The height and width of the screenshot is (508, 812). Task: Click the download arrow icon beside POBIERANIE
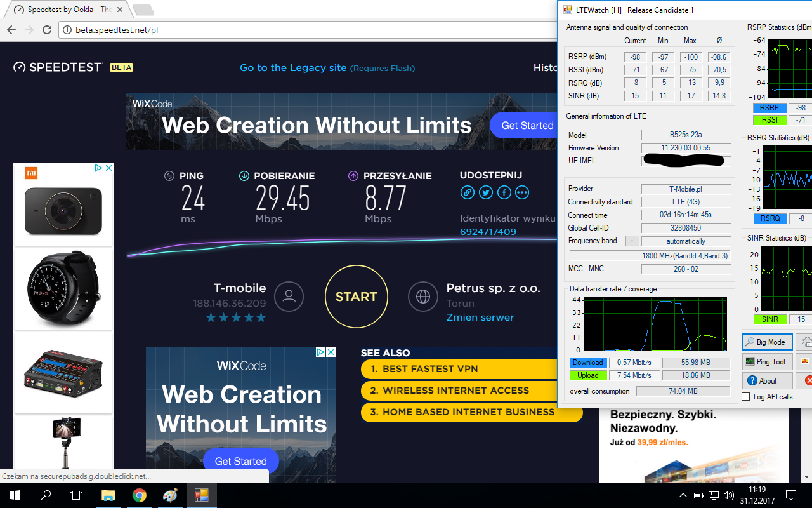pos(244,176)
